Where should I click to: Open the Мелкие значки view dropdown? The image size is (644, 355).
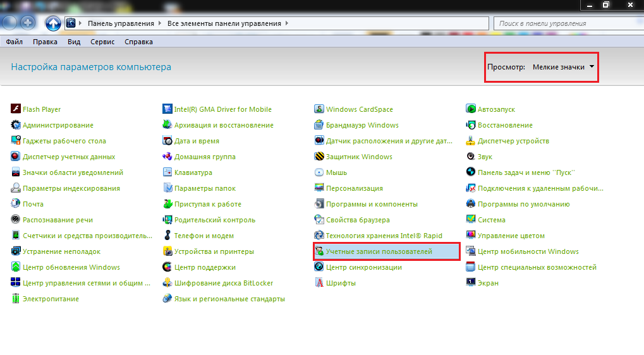coord(563,67)
